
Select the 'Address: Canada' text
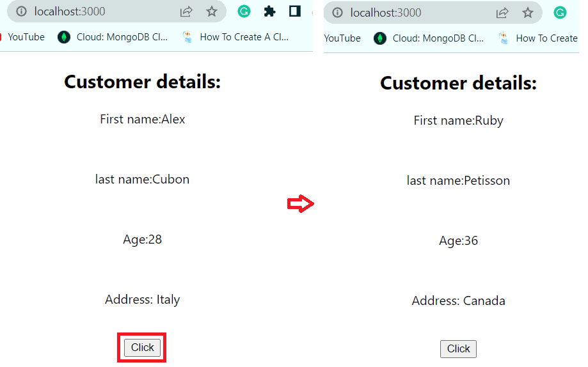458,301
